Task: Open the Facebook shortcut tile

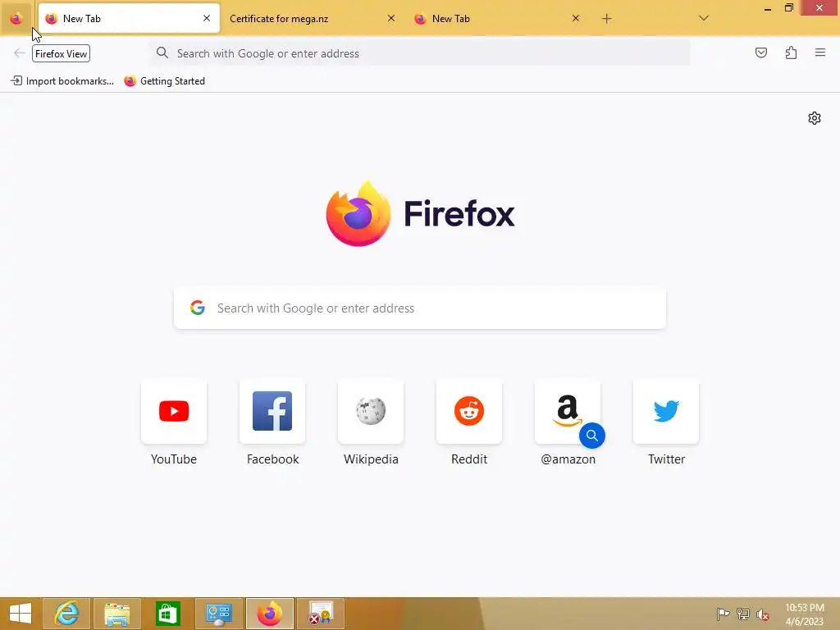Action: tap(272, 411)
